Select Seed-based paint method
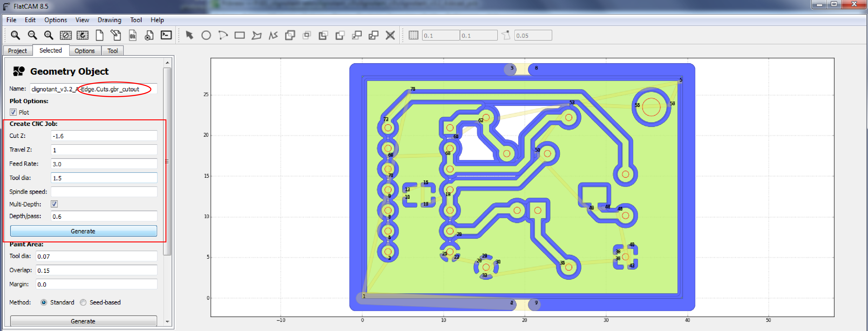868x331 pixels. pyautogui.click(x=83, y=302)
